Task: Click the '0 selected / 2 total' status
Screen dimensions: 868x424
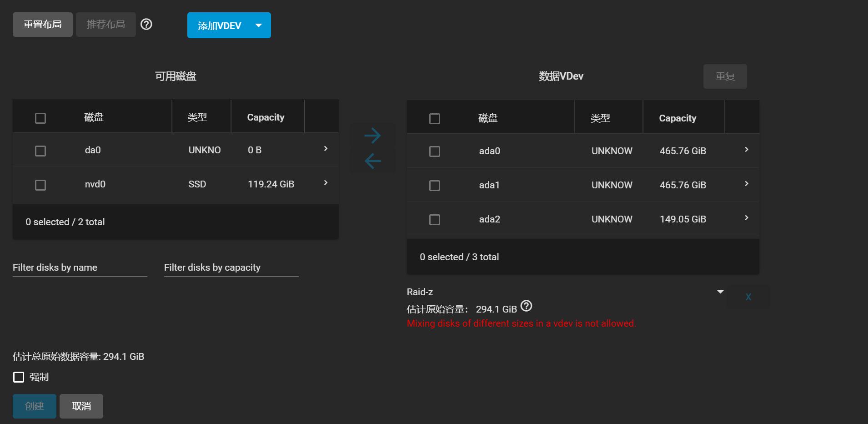Action: [65, 222]
